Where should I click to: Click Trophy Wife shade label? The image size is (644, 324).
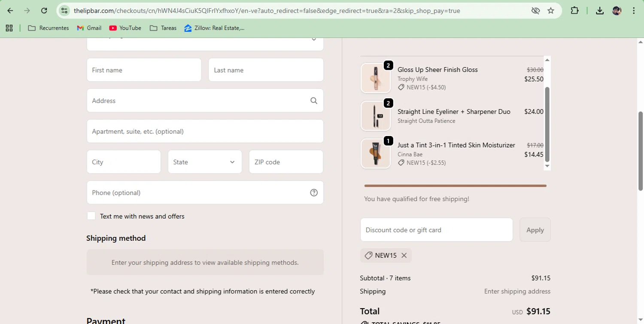click(412, 79)
